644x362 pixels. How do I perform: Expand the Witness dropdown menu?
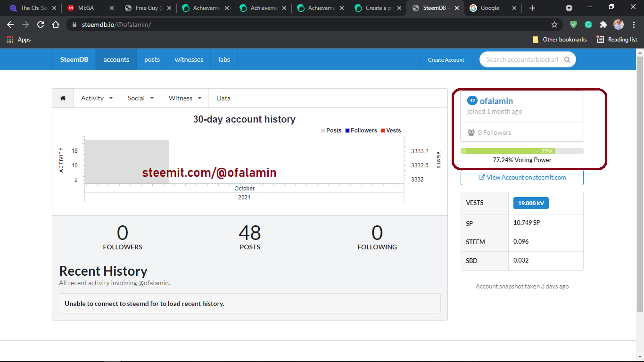[185, 98]
